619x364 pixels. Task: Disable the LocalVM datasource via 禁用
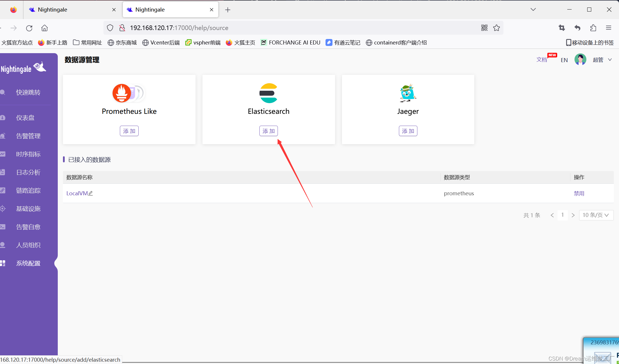(x=579, y=193)
